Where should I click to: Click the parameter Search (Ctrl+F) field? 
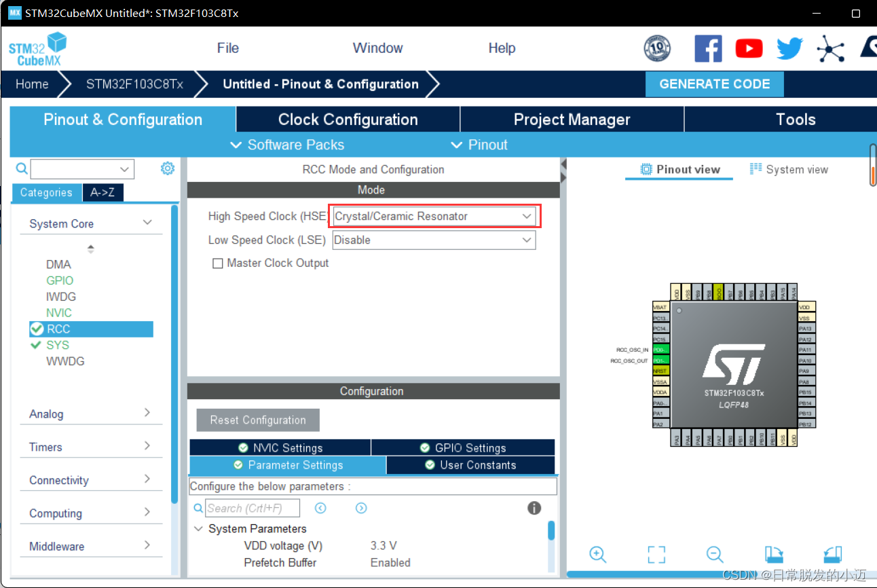pyautogui.click(x=253, y=508)
